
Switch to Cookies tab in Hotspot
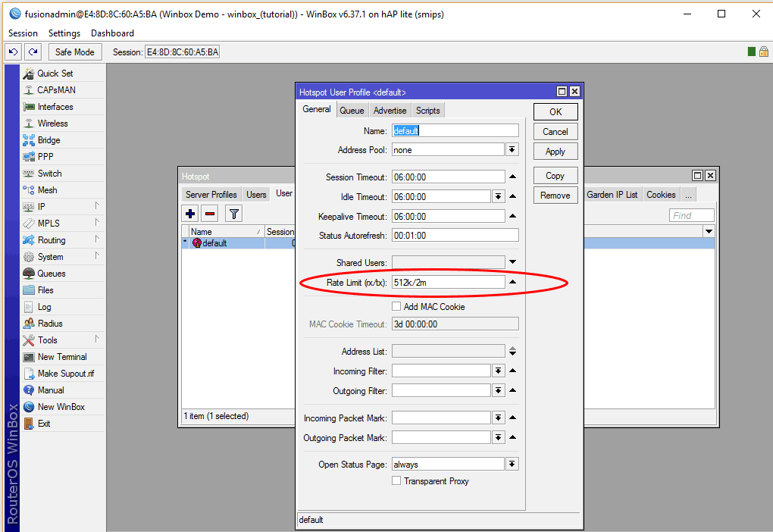[x=661, y=194]
